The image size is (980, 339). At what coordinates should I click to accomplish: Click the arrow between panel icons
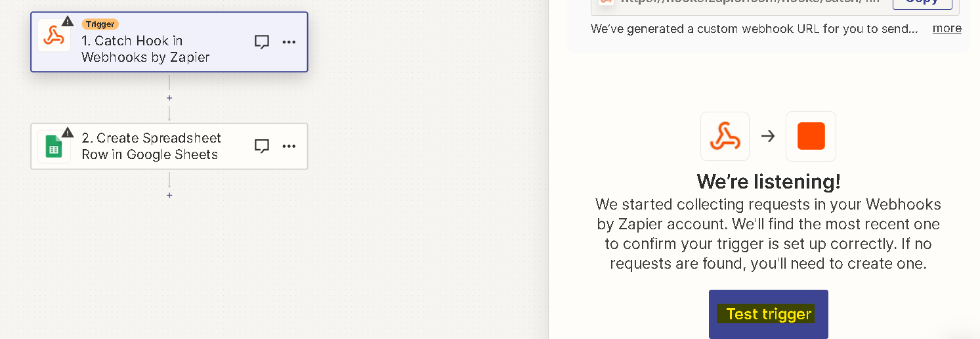768,136
